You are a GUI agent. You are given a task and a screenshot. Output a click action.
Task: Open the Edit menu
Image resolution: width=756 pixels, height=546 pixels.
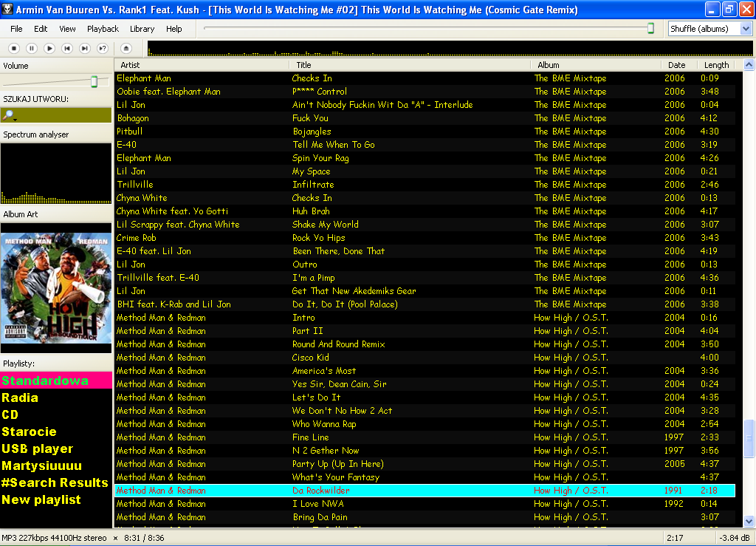point(41,29)
